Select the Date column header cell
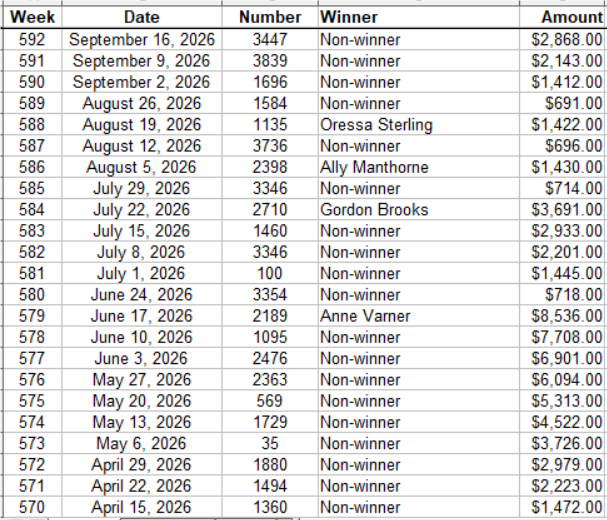The height and width of the screenshot is (520, 607). [142, 17]
